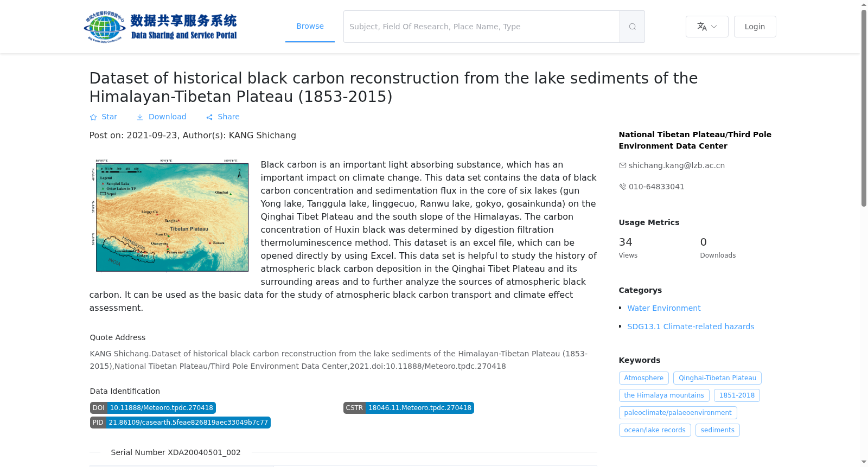
Task: Click the Download arrow icon
Action: [x=140, y=117]
